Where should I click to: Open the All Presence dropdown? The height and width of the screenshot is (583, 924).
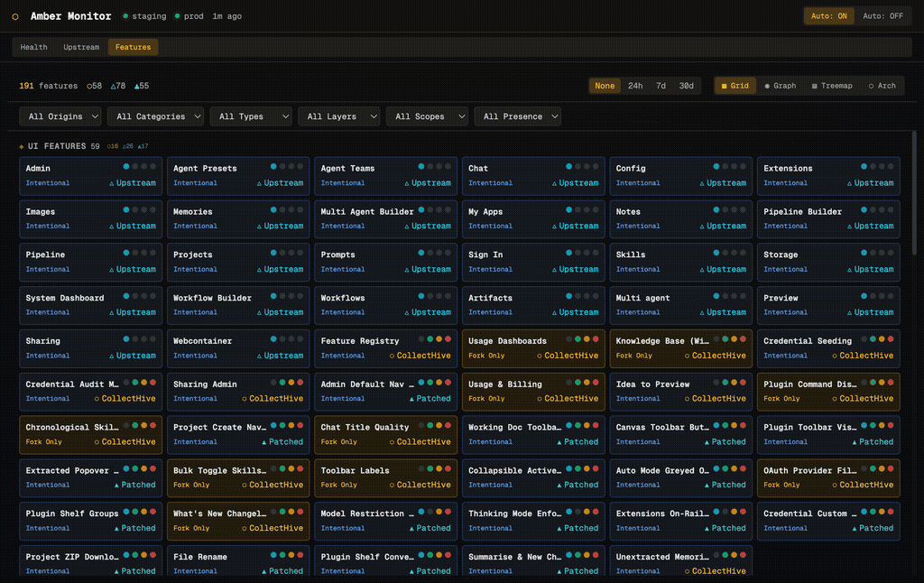pos(517,116)
